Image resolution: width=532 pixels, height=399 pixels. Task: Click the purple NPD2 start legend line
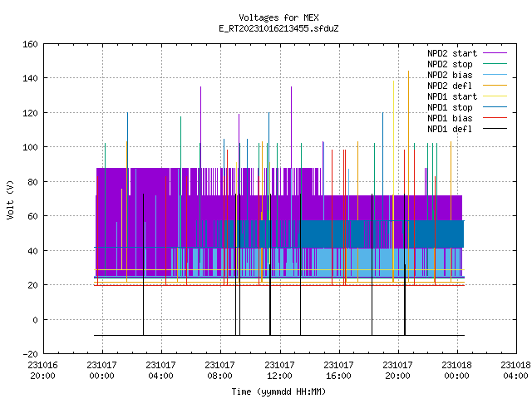(x=495, y=53)
